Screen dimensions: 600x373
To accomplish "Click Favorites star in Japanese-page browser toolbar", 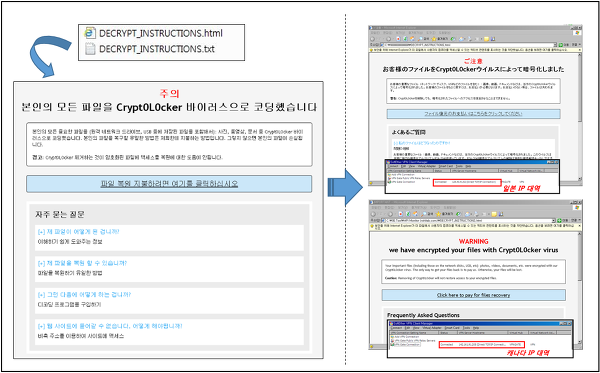I will click(x=434, y=39).
